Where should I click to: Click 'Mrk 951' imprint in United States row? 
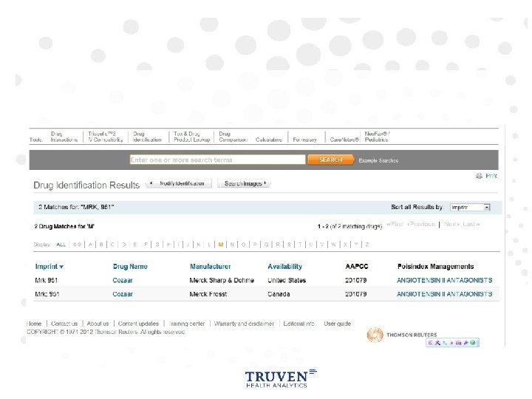click(46, 280)
